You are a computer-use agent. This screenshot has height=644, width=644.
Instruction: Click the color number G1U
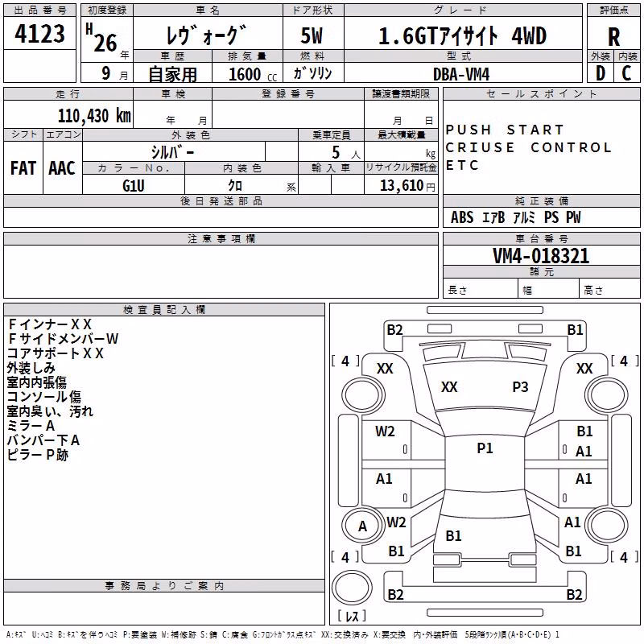coord(134,186)
